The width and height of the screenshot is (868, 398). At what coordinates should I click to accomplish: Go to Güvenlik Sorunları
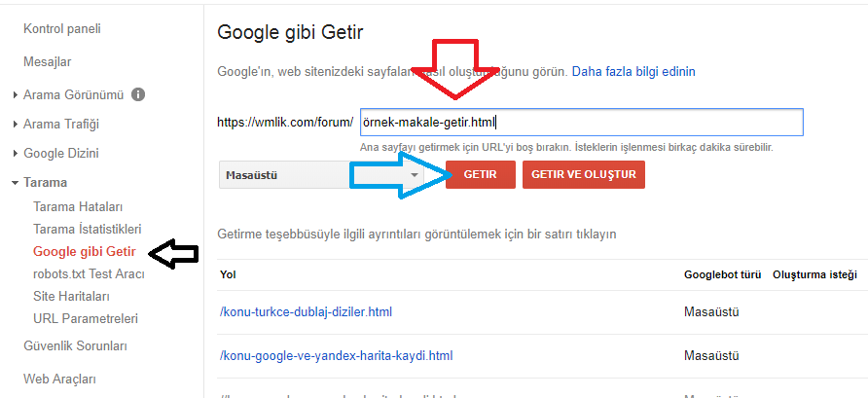[76, 345]
